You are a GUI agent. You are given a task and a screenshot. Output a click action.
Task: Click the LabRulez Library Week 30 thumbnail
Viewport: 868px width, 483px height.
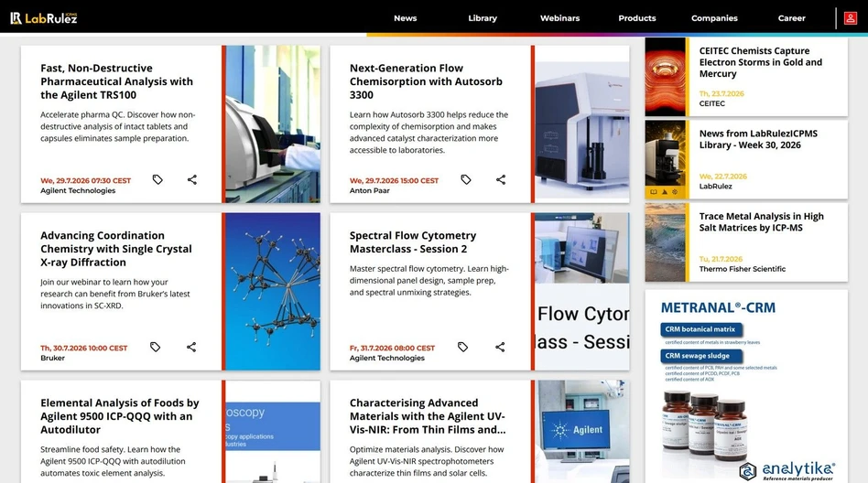pyautogui.click(x=666, y=160)
